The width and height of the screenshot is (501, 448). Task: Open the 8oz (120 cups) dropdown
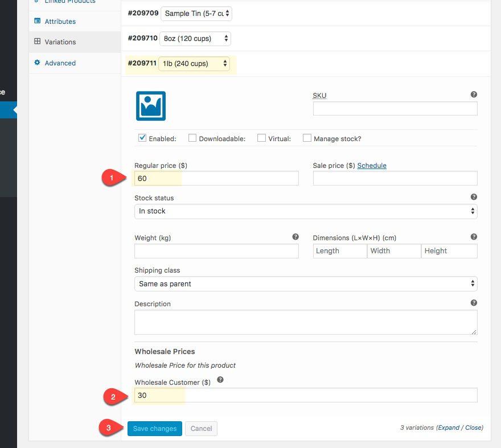(x=195, y=39)
